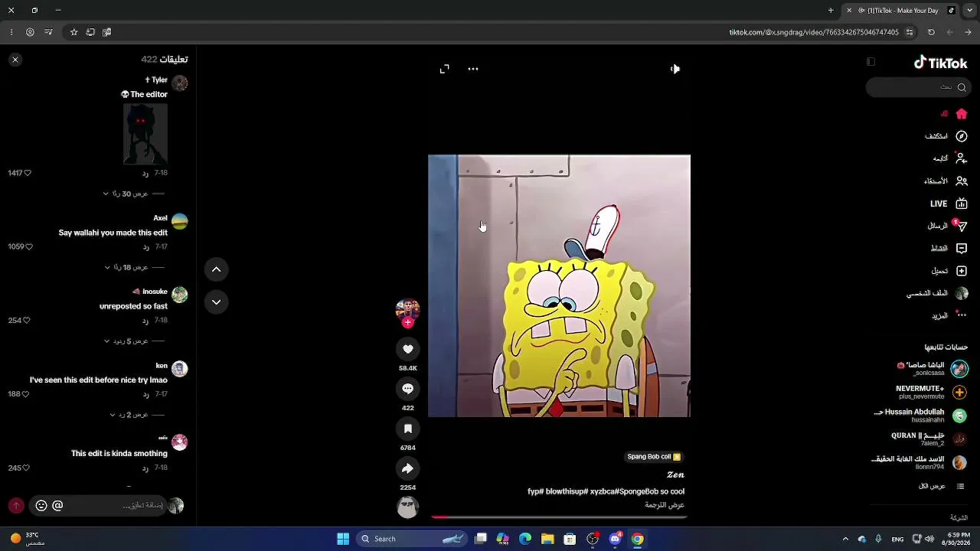Post the comment with the red arrow button
The image size is (980, 551).
pos(16,505)
